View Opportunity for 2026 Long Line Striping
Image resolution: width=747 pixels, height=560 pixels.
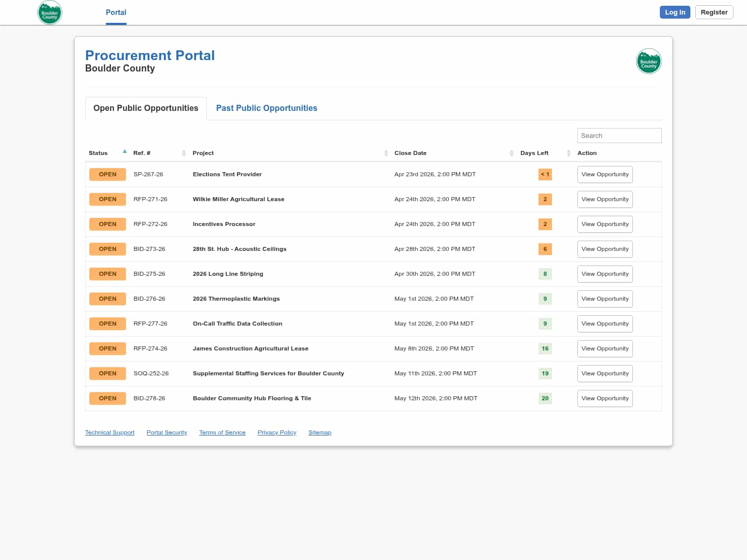[x=604, y=274]
